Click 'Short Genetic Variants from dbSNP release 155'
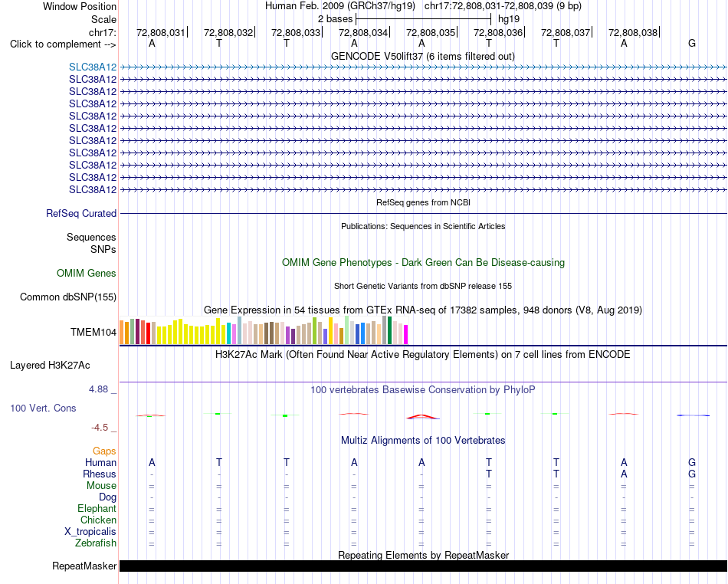 point(423,286)
